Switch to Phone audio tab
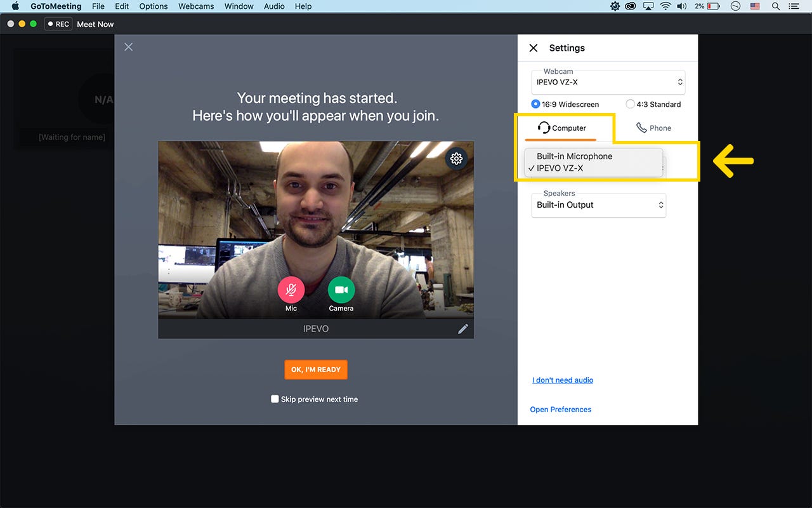The image size is (812, 508). click(653, 128)
